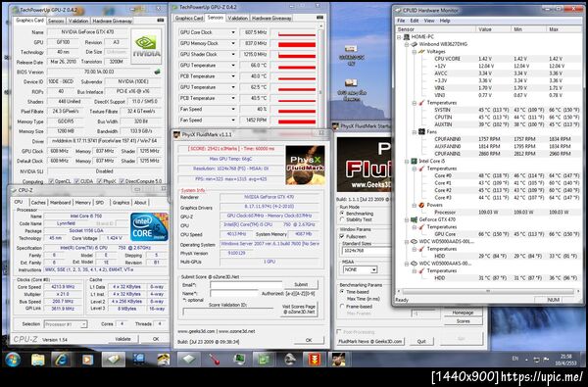
Task: Click the Winbond W83627DHG chip icon
Action: tap(414, 44)
